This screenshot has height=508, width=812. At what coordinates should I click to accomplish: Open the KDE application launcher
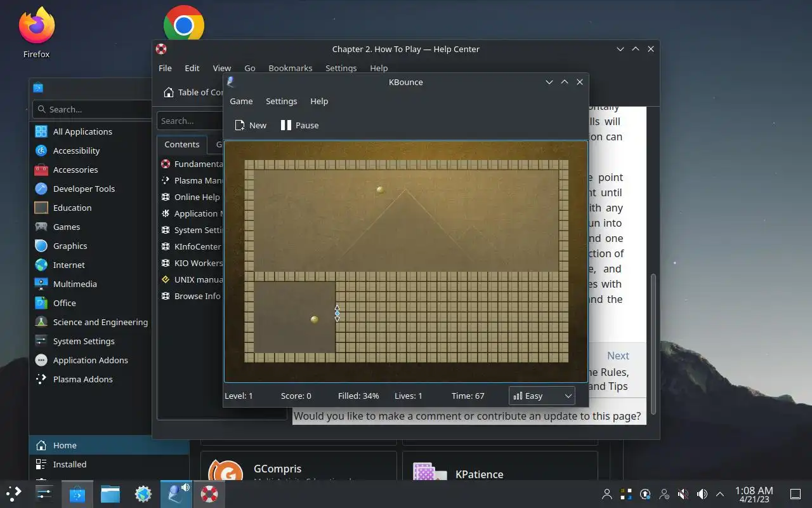[14, 493]
